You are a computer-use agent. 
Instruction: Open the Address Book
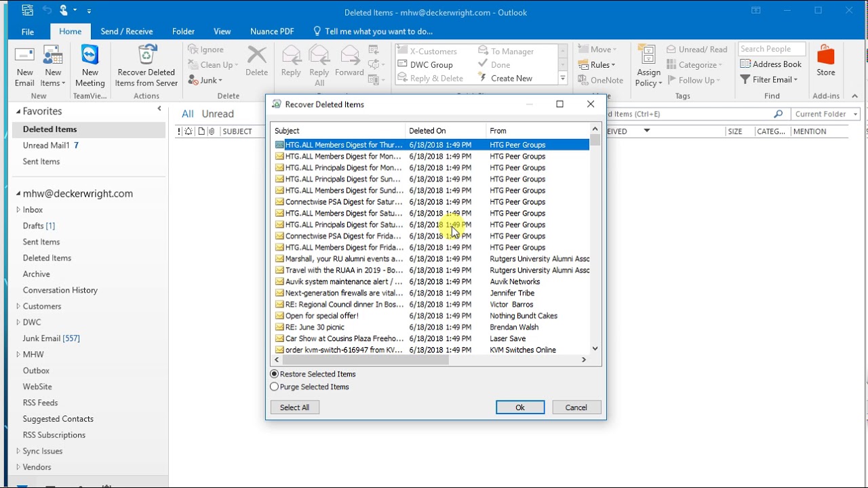point(771,64)
